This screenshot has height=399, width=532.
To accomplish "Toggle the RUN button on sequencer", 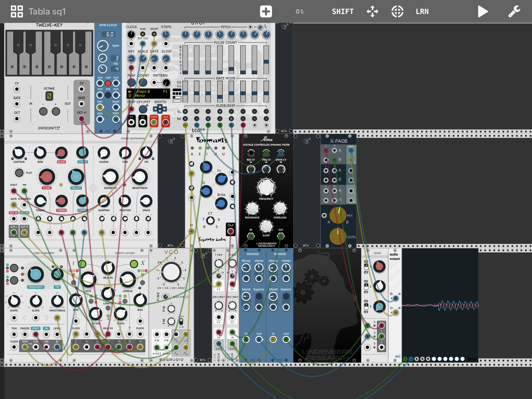I will [143, 34].
